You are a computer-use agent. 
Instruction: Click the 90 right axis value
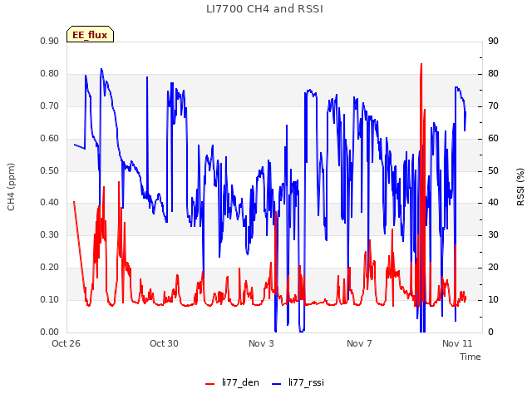point(493,41)
